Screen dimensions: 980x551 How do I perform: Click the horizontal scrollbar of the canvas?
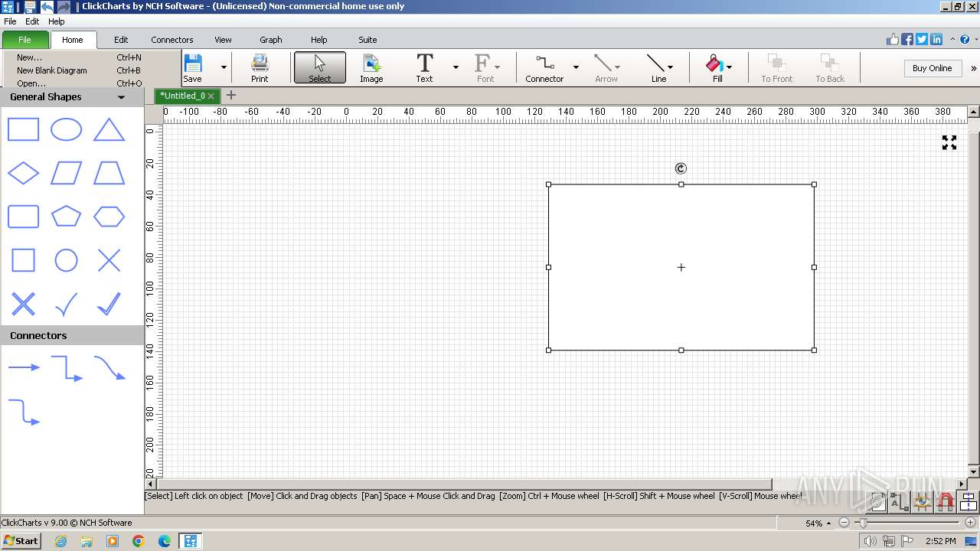coord(464,484)
